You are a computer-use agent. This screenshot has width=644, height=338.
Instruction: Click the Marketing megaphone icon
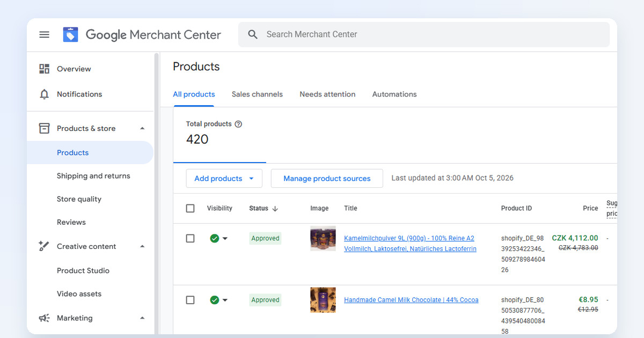click(x=45, y=318)
